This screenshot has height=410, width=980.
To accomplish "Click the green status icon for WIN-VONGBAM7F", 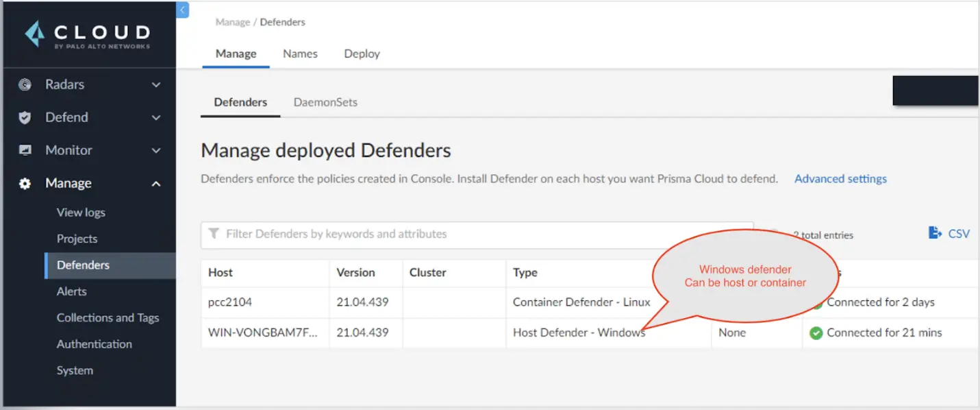I will 816,333.
